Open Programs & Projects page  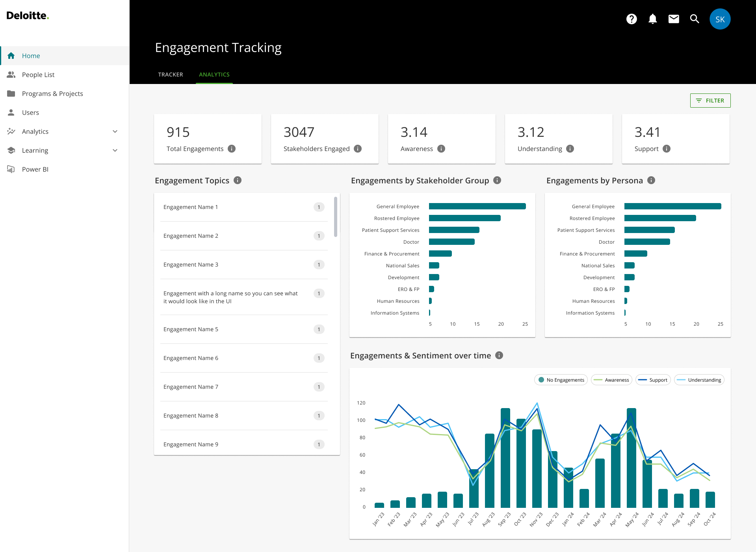pyautogui.click(x=52, y=93)
